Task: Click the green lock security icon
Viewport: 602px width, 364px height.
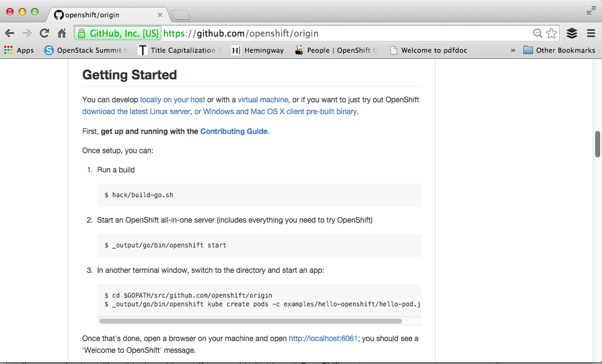Action: click(x=81, y=33)
